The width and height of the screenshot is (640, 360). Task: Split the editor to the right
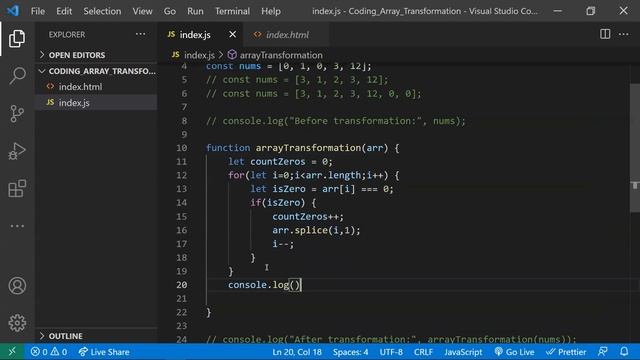click(605, 34)
